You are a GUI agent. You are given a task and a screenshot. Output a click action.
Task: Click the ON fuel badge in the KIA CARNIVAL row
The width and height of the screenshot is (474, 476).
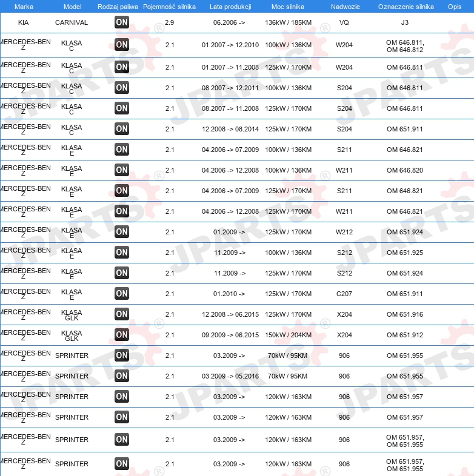[x=122, y=22]
